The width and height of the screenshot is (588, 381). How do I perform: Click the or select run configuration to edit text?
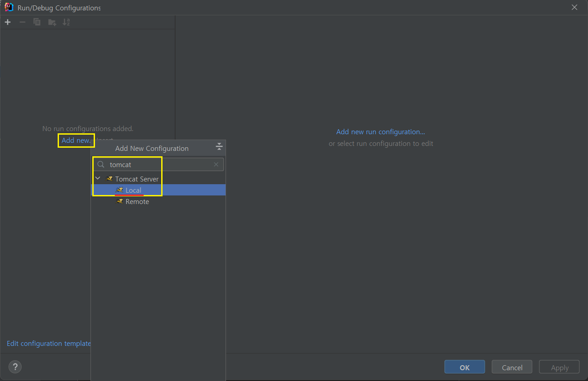381,143
